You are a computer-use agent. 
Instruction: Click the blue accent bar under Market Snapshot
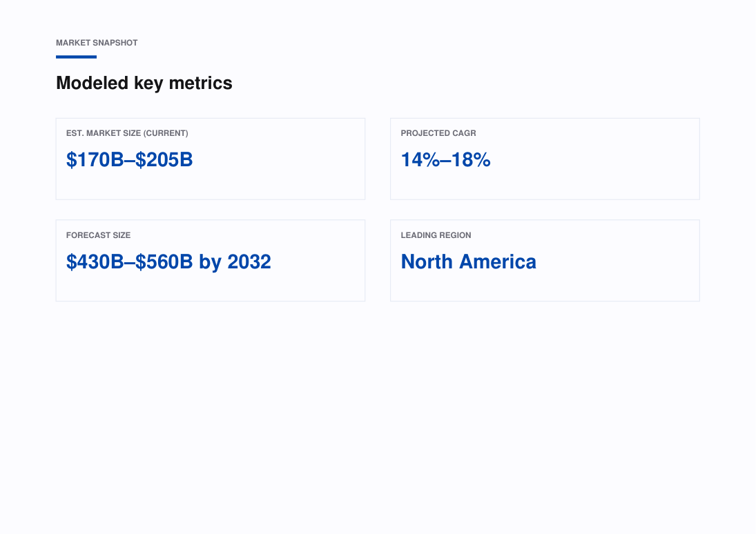76,57
